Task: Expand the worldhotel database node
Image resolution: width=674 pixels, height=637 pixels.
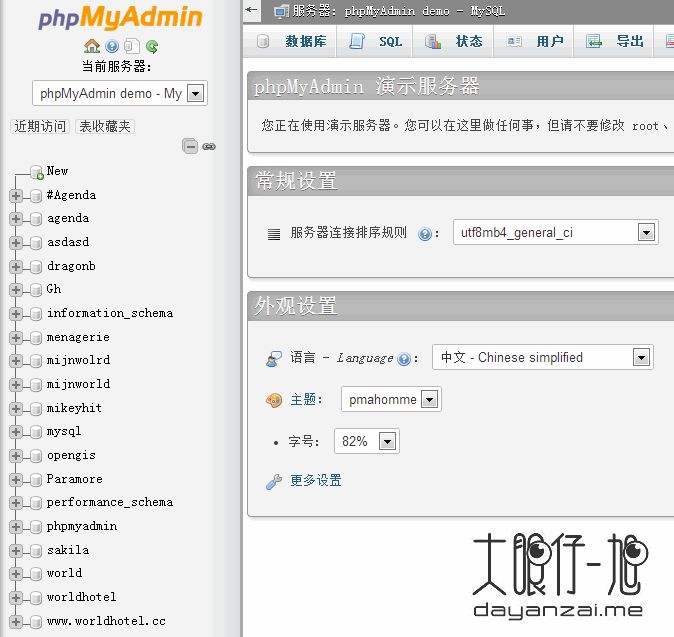Action: pyautogui.click(x=15, y=598)
